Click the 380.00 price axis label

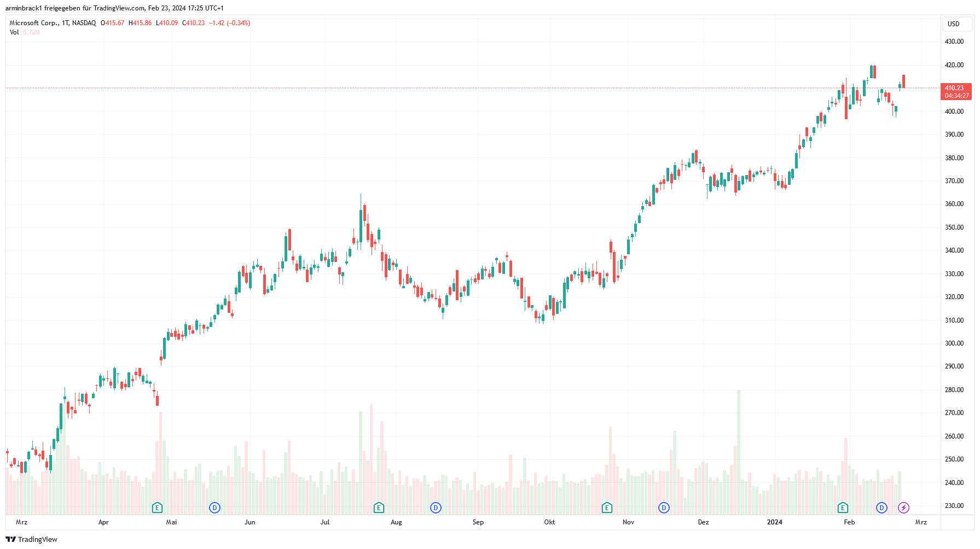tap(954, 158)
